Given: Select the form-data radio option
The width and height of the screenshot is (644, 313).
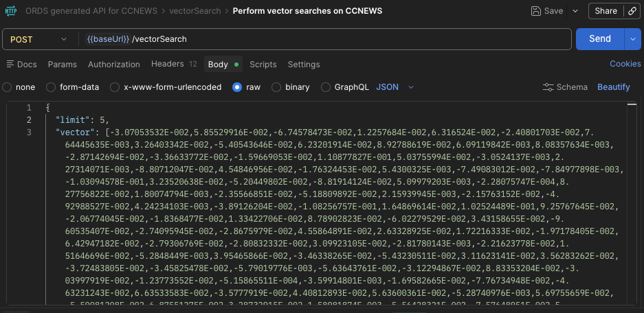Looking at the screenshot, I should [x=51, y=87].
